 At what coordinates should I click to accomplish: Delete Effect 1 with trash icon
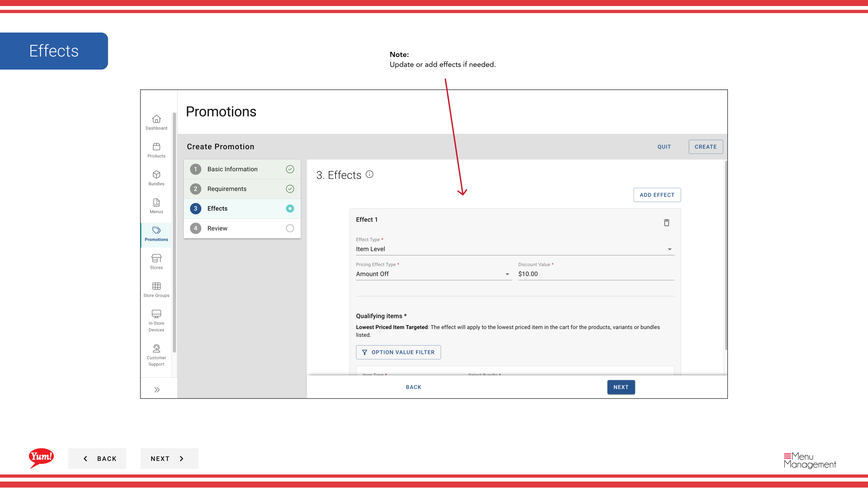tap(666, 223)
